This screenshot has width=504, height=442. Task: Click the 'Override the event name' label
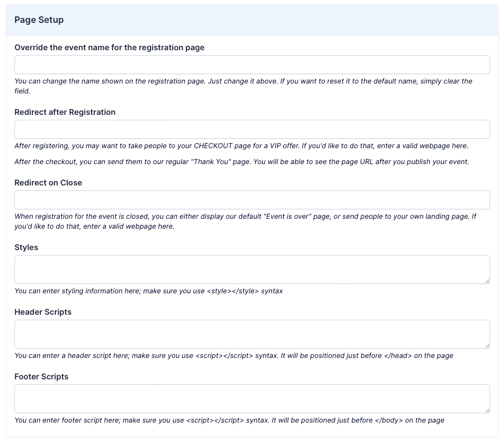109,48
